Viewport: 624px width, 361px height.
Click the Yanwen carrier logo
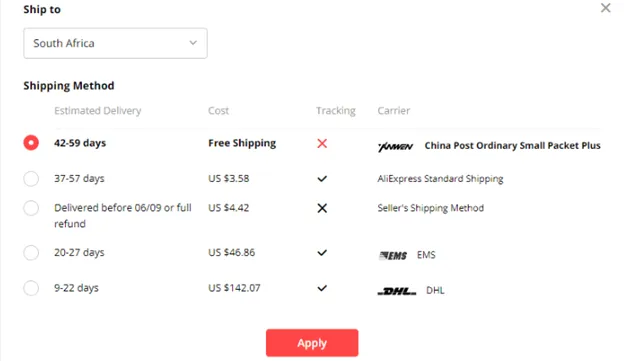[395, 146]
